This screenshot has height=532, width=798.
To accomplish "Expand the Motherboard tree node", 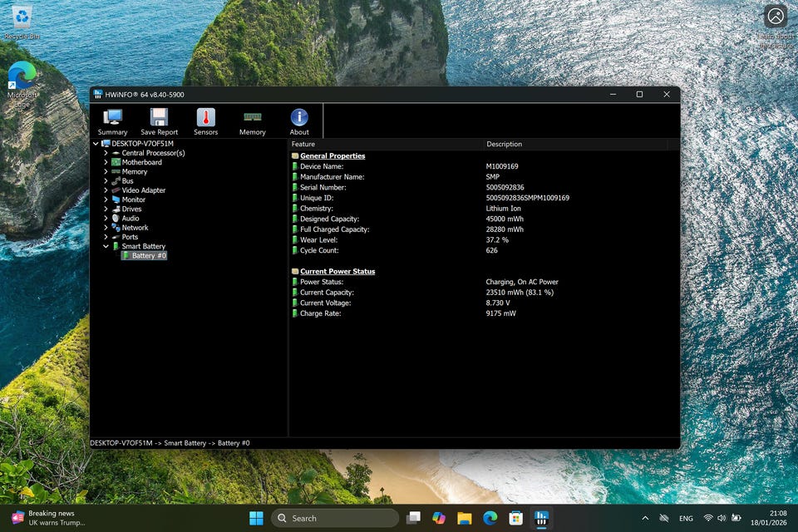I will coord(106,162).
